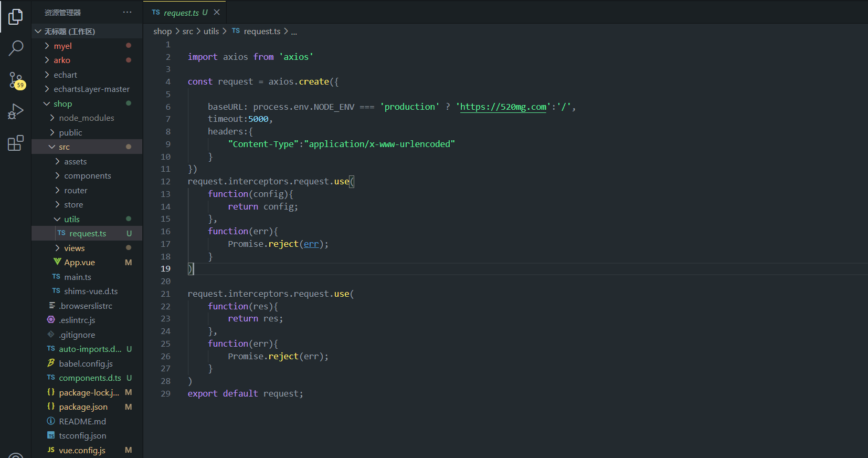
Task: Open the Run and Debug view
Action: tap(16, 111)
